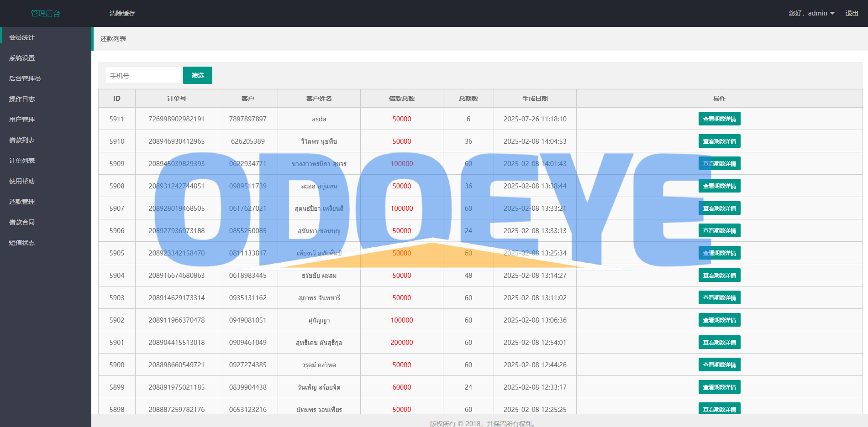The width and height of the screenshot is (868, 427).
Task: Click the 筛选 filter button
Action: 197,75
